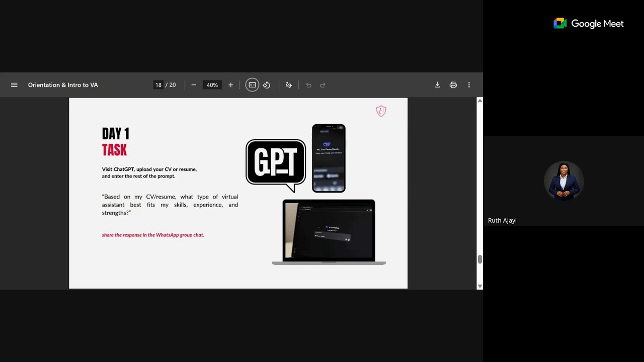Viewport: 644px width, 362px height.
Task: Click 'share the response in the WhatsApp' text
Action: pyautogui.click(x=153, y=235)
